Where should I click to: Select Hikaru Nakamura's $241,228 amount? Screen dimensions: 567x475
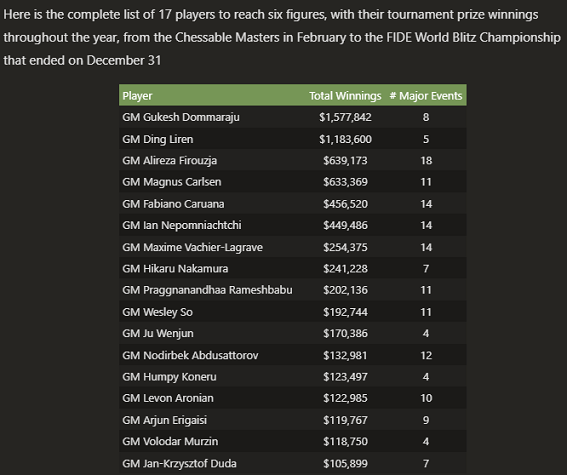point(345,269)
